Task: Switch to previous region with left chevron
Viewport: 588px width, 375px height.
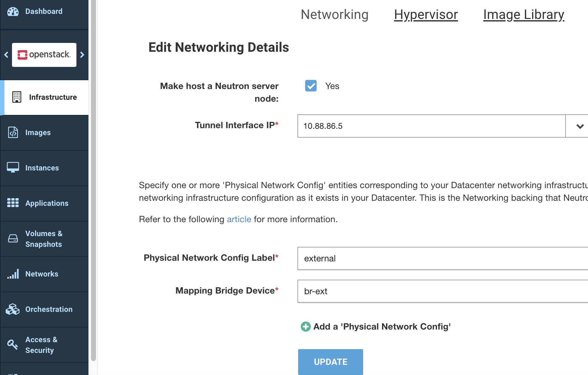Action: point(6,55)
